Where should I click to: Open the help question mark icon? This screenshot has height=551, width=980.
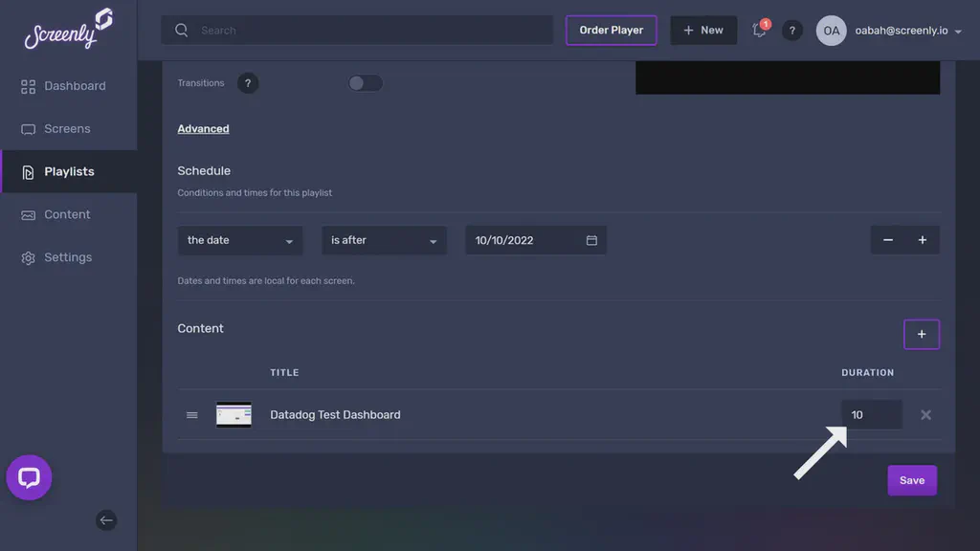coord(792,30)
